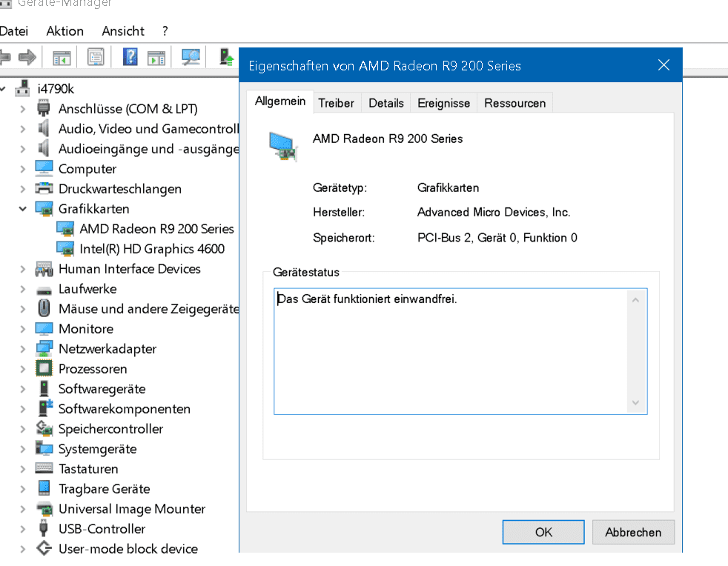Collapse the Grafikkarten tree node
Viewport: 728px width, 566px height.
coord(23,209)
